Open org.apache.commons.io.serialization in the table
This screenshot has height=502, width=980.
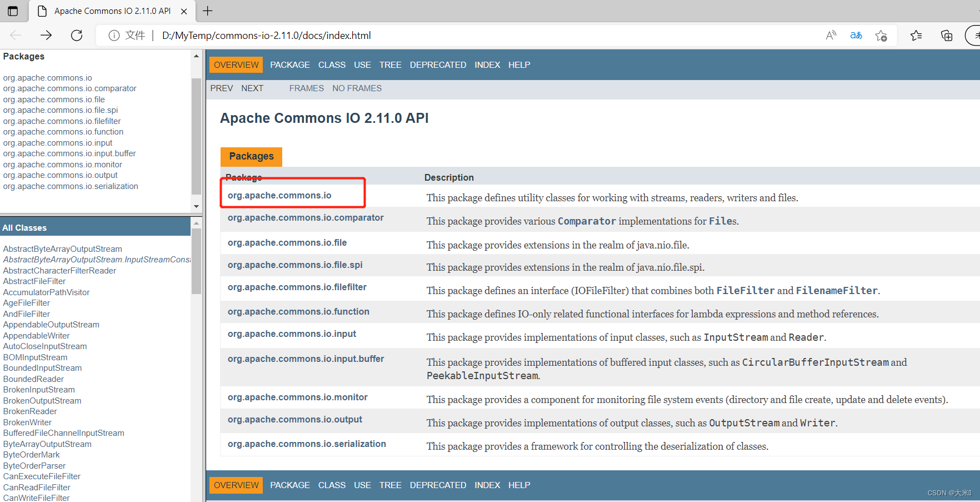(307, 444)
